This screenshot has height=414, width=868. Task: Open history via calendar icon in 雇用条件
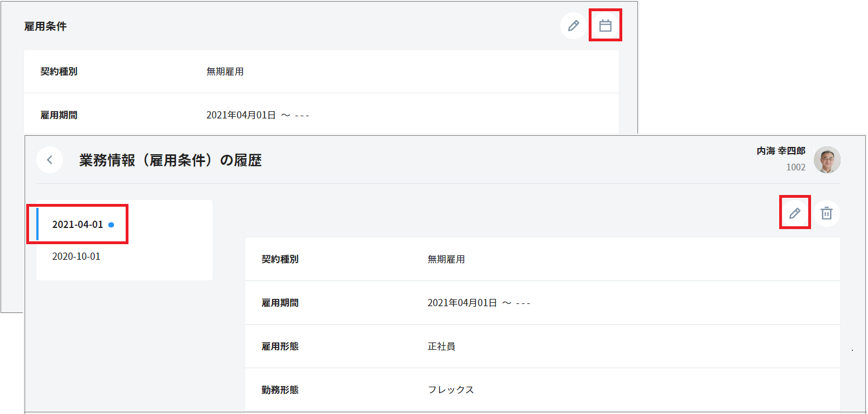tap(605, 26)
